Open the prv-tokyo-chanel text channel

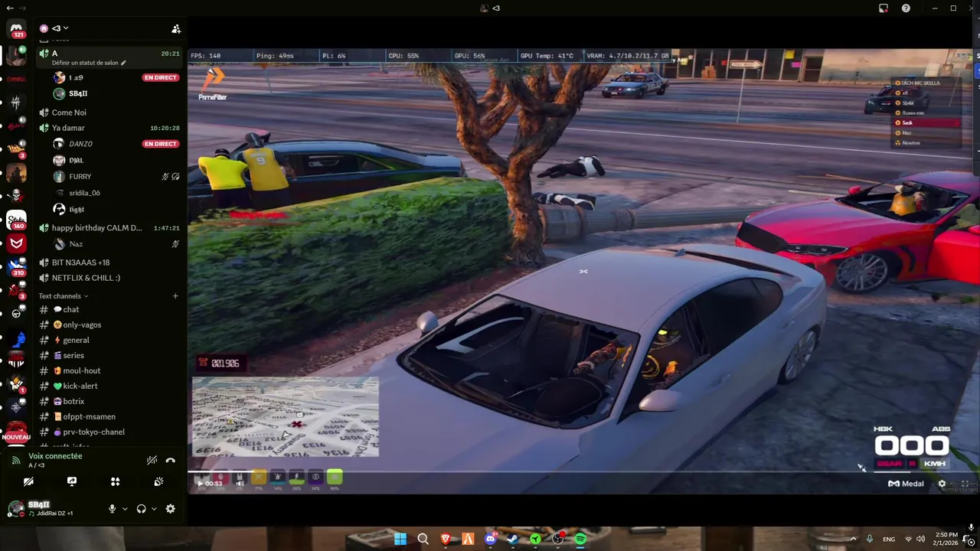111,432
